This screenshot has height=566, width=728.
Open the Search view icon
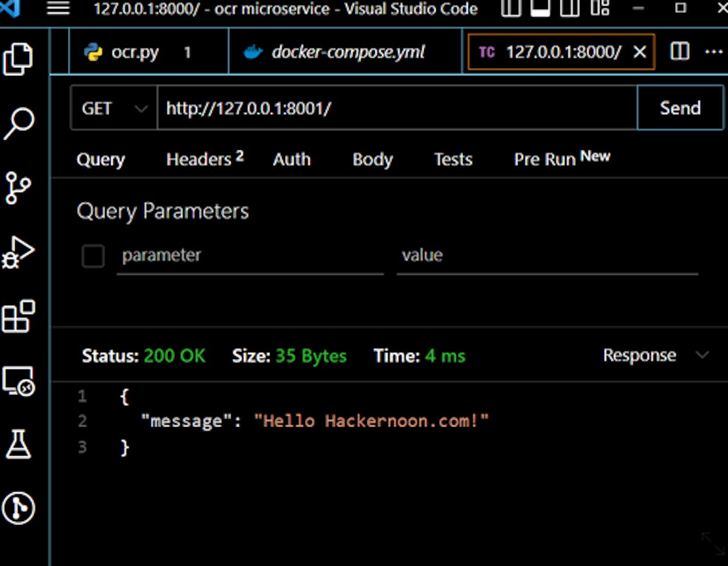(x=19, y=124)
